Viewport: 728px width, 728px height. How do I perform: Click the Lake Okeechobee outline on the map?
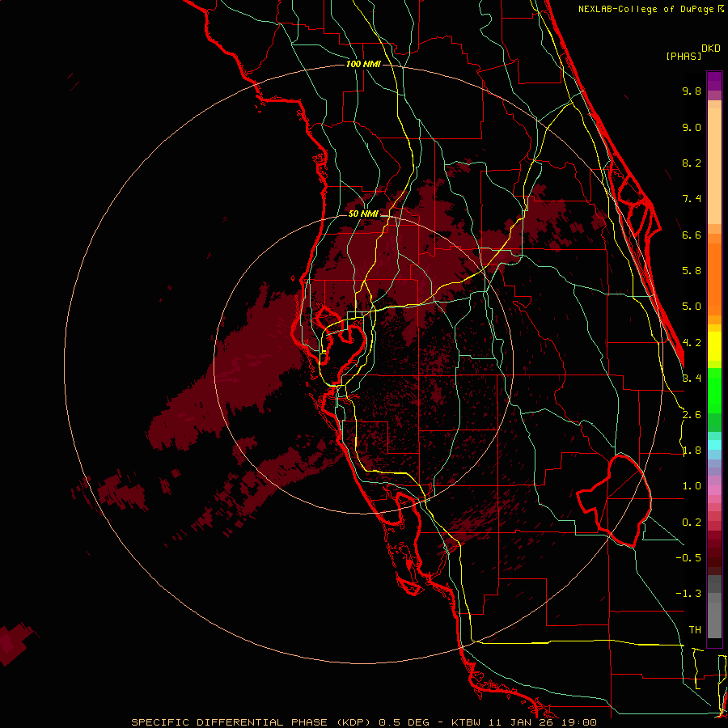(x=614, y=501)
